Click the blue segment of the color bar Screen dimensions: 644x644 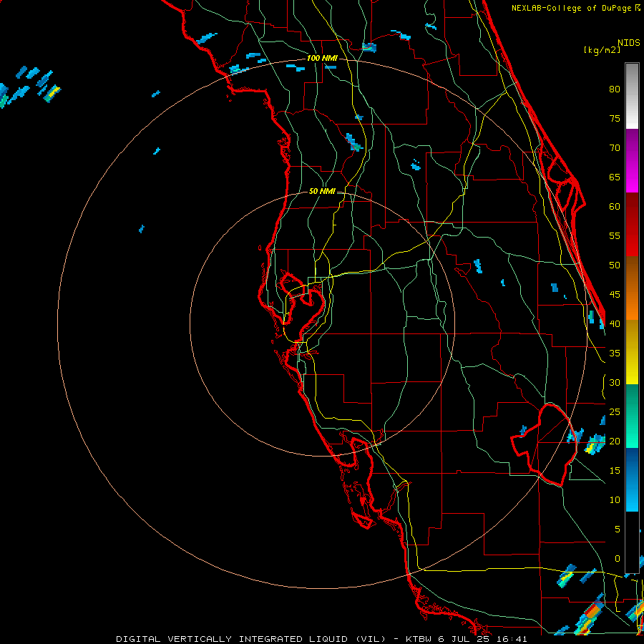[632, 479]
